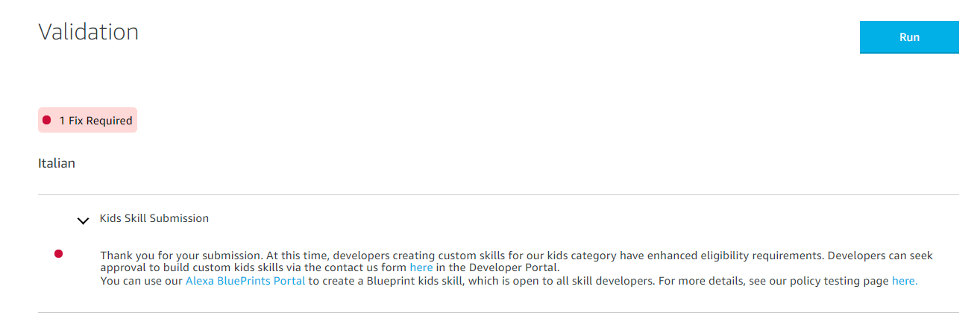This screenshot has width=980, height=333.
Task: Click the Validation page heading
Action: pos(88,32)
